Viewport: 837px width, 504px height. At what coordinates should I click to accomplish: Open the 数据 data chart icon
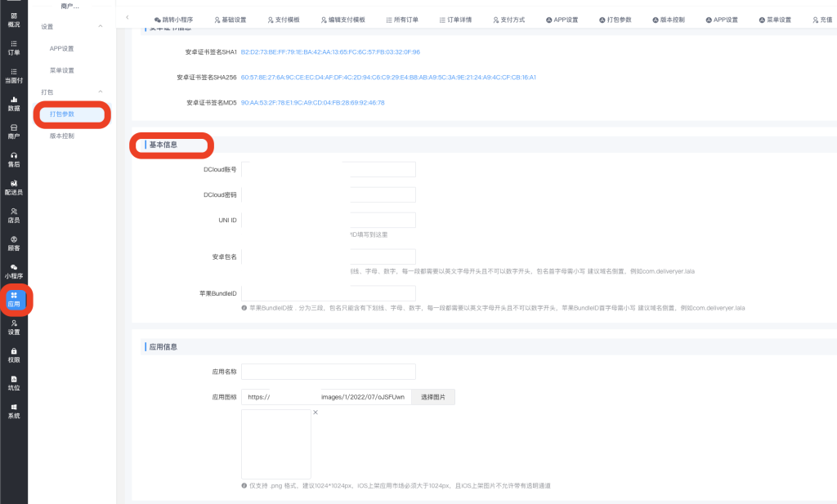pos(13,103)
